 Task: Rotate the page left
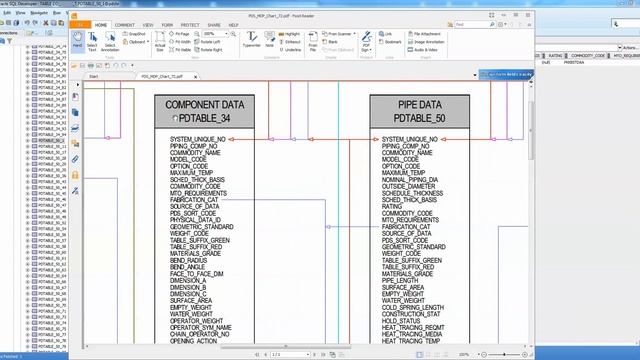tap(207, 42)
